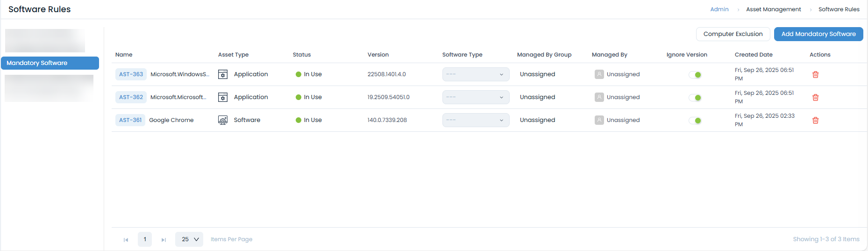The width and height of the screenshot is (868, 251).
Task: Open asset link AST-361
Action: (x=130, y=120)
